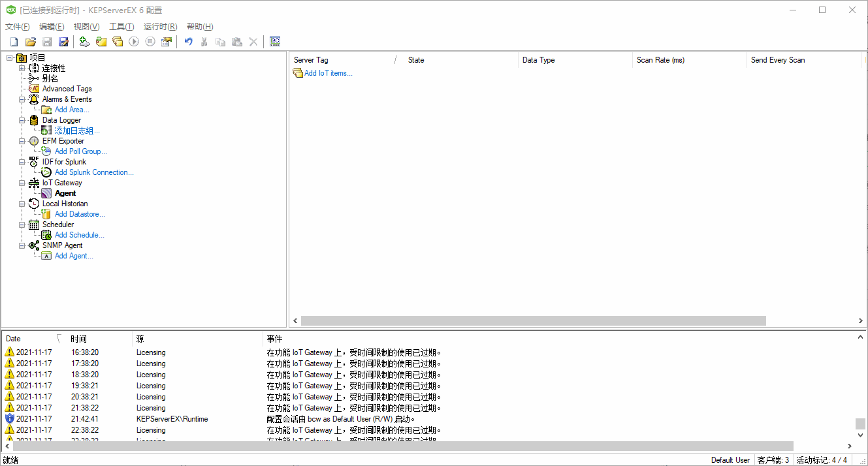Click the Save As toolbar icon
The width and height of the screenshot is (868, 466).
click(x=63, y=42)
